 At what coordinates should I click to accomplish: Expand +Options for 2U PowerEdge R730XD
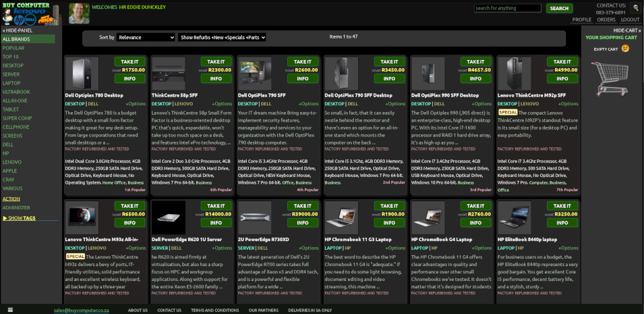coord(309,248)
